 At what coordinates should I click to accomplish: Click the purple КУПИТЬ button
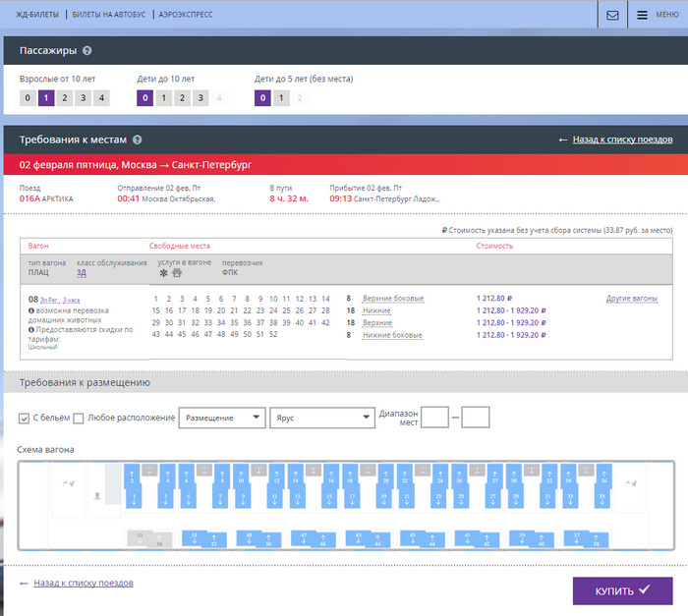pos(622,591)
